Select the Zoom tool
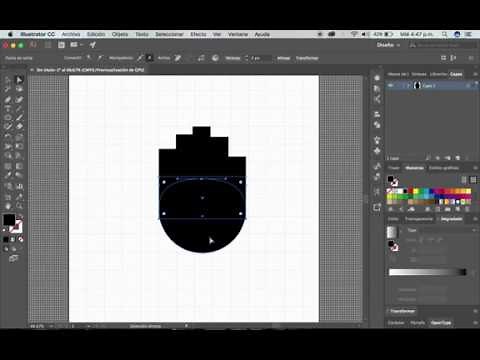The height and width of the screenshot is (360, 480). click(x=19, y=206)
